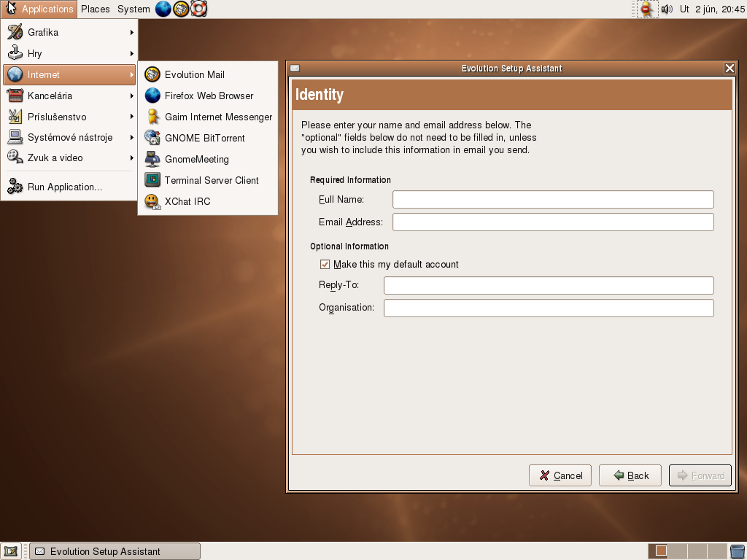Viewport: 747px width, 560px height.
Task: Expand the Systémové nástroje submenu arrow
Action: (x=131, y=137)
